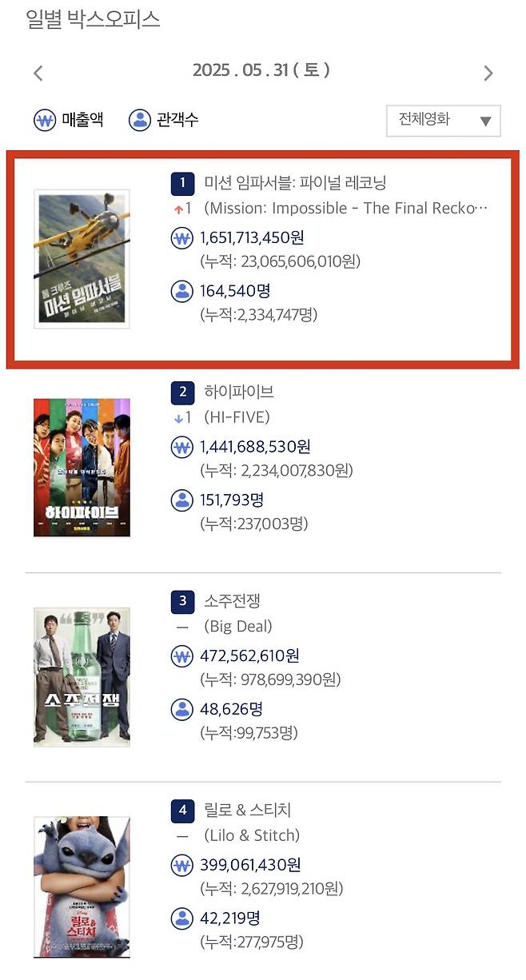The height and width of the screenshot is (980, 526).
Task: Open the 전체영화 dropdown
Action: click(x=444, y=121)
